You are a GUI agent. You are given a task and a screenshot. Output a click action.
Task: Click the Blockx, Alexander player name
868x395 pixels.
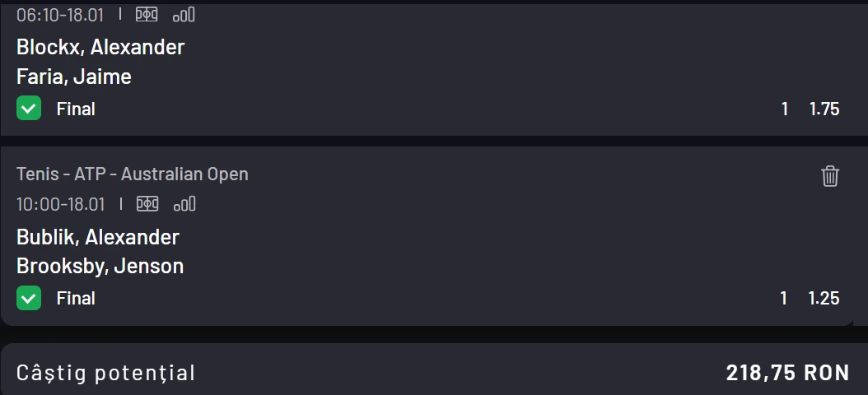coord(100,48)
